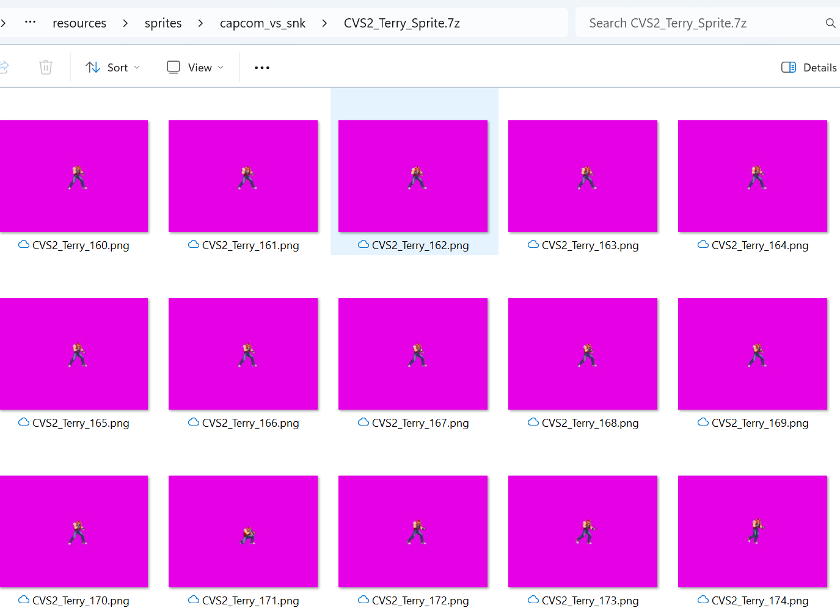Select CVS2_Terry_166.png file name label

point(250,423)
